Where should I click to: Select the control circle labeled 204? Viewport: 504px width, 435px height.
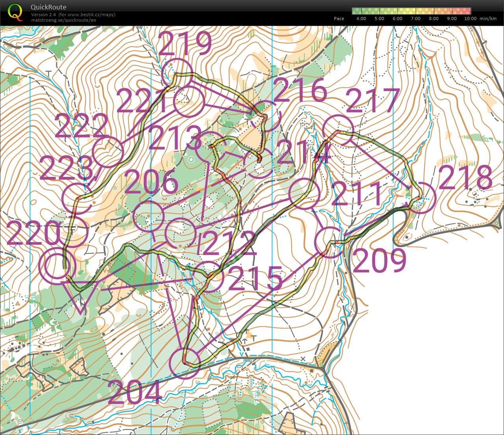point(184,363)
